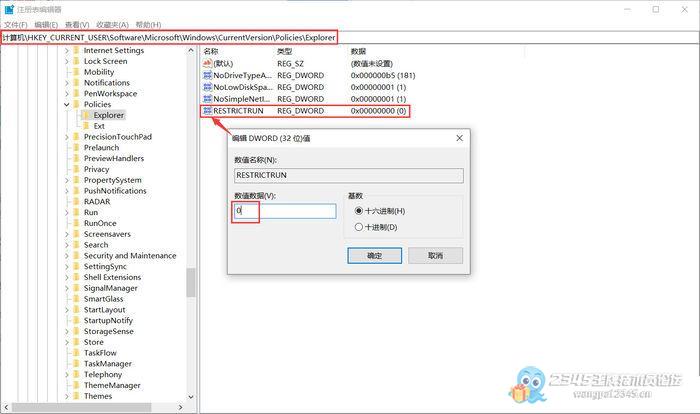
Task: Click the (数值未设置) data cell
Action: click(372, 63)
